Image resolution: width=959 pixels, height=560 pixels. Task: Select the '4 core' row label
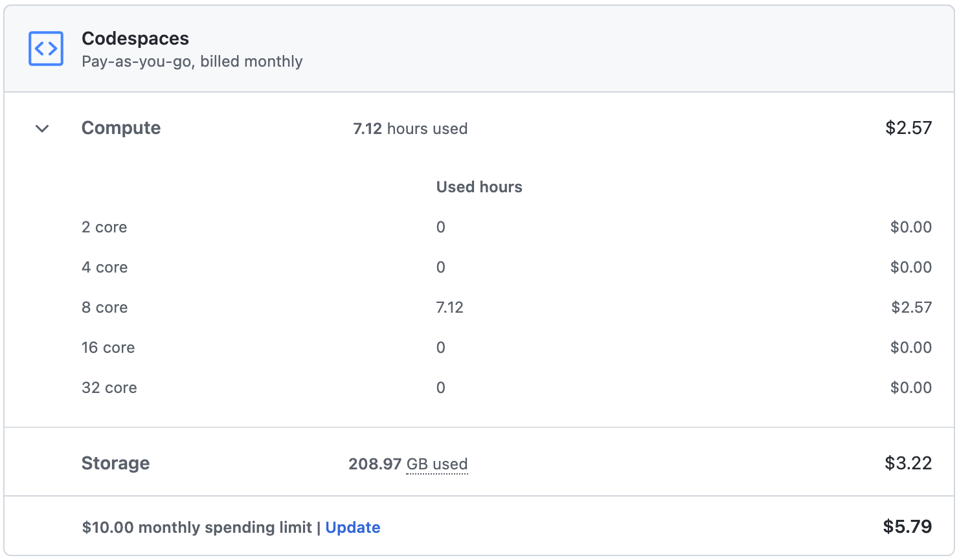point(105,267)
